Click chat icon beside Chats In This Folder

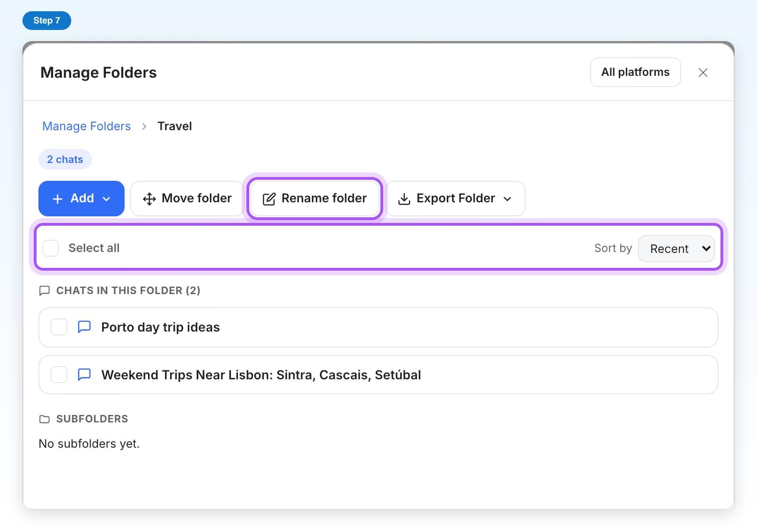[45, 291]
